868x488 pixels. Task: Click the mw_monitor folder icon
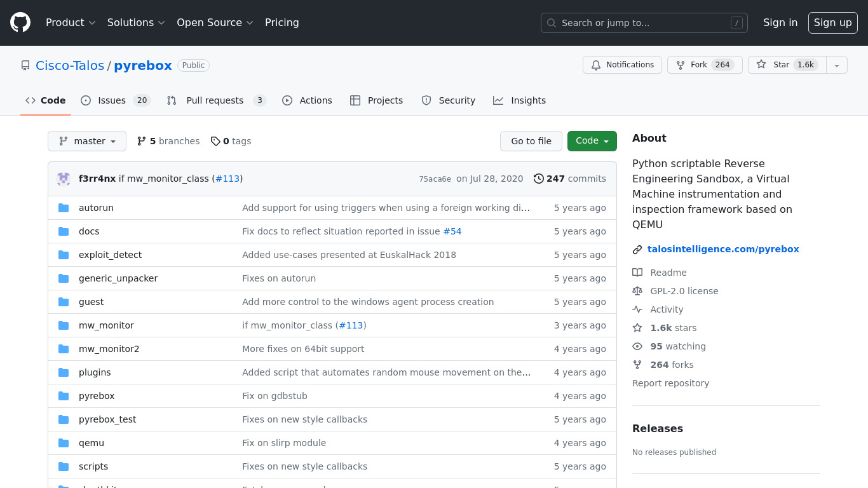click(x=64, y=325)
